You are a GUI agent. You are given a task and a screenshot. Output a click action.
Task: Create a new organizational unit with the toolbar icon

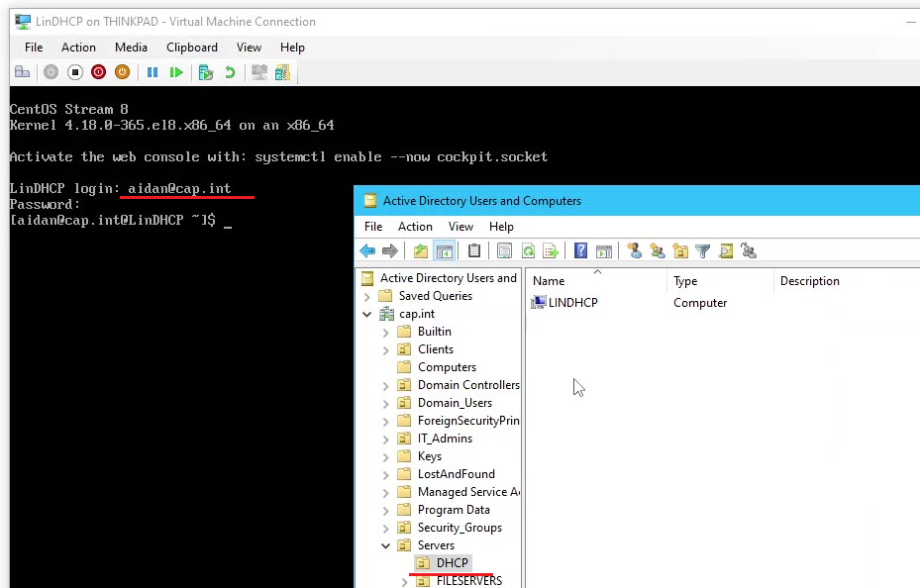click(680, 250)
